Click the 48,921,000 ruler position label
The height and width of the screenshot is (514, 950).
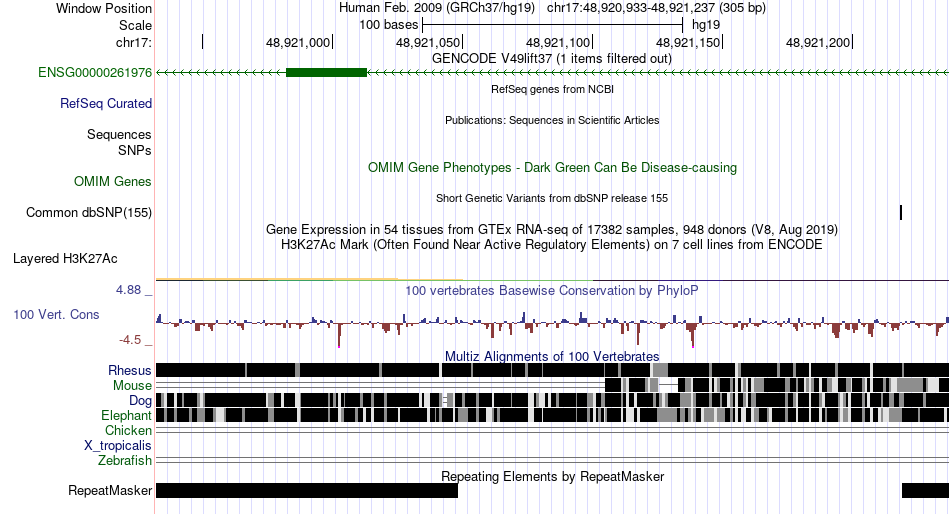click(298, 42)
